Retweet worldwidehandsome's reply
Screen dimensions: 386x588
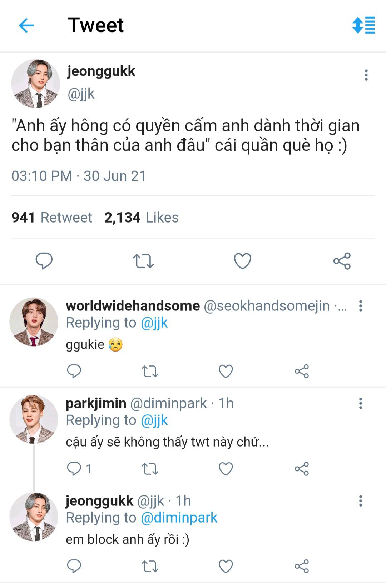(x=150, y=372)
